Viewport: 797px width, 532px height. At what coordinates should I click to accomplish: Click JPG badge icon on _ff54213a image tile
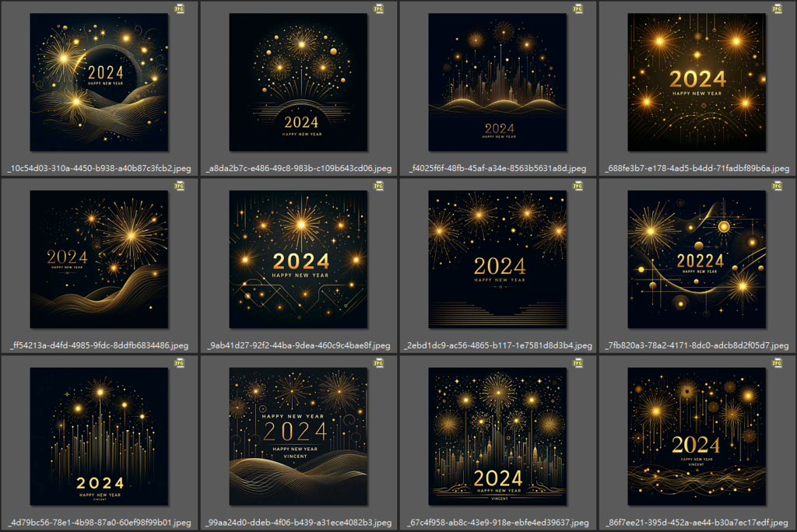180,187
